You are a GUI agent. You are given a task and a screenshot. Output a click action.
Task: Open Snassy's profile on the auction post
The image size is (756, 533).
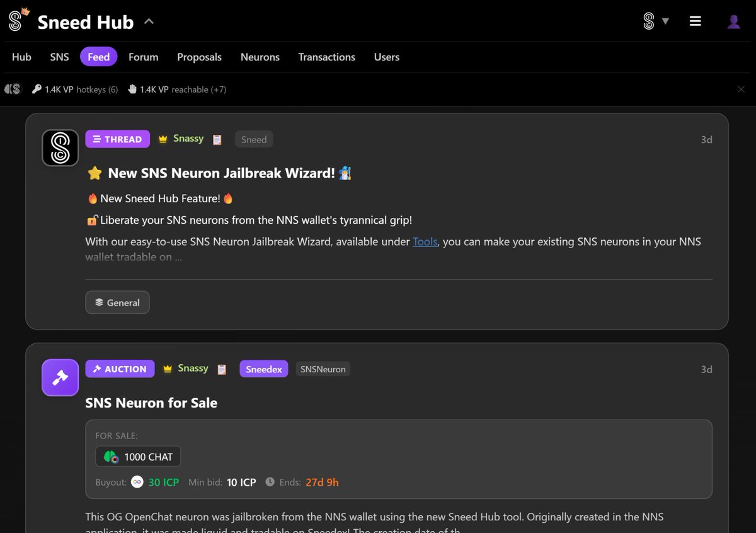coord(193,369)
